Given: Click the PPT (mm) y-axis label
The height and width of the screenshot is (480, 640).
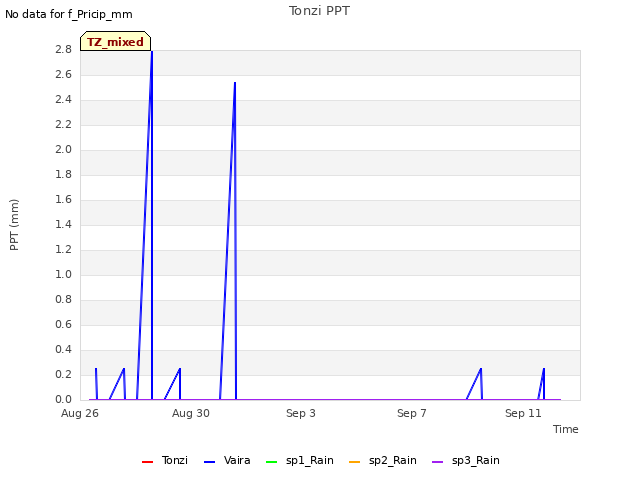Looking at the screenshot, I should (14, 225).
